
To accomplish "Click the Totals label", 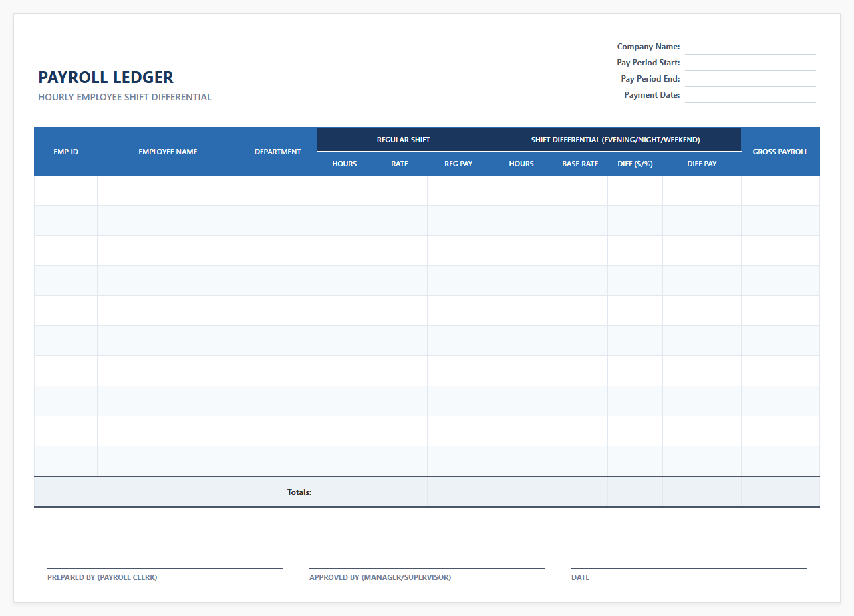I will [x=299, y=492].
